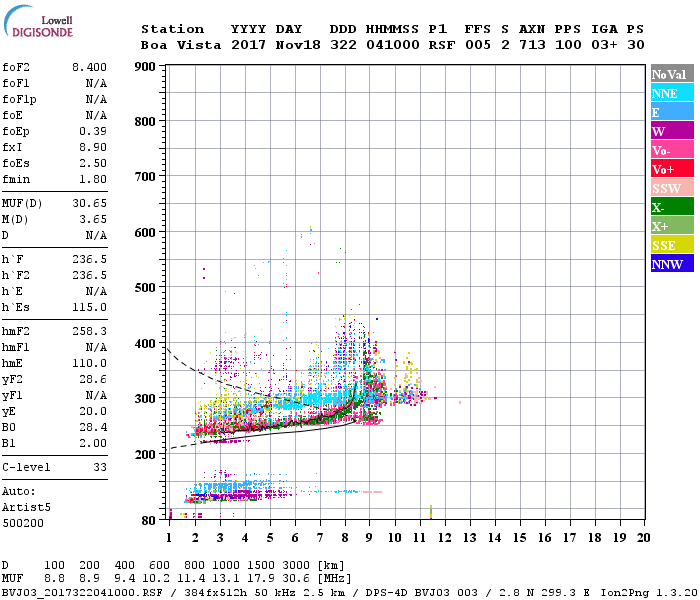Viewport: 700px width, 600px height.
Task: Click the C-level value 33
Action: (100, 467)
